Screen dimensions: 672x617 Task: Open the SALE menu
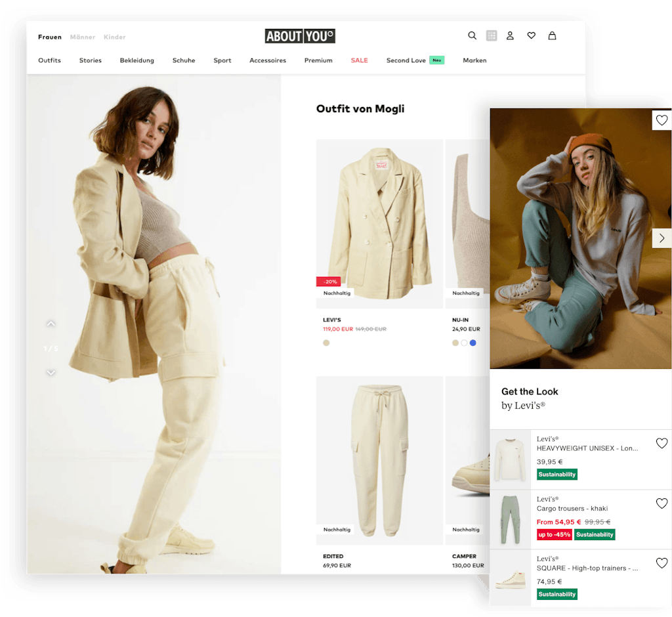359,60
